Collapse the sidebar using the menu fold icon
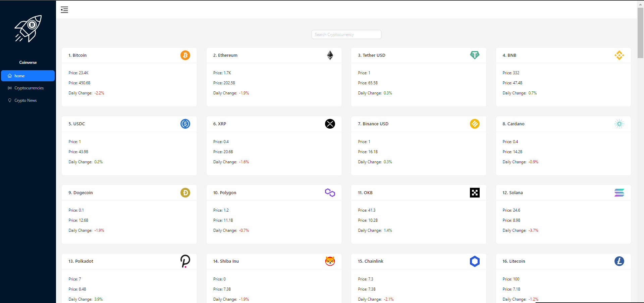Viewport: 644px width, 303px height. (x=64, y=10)
